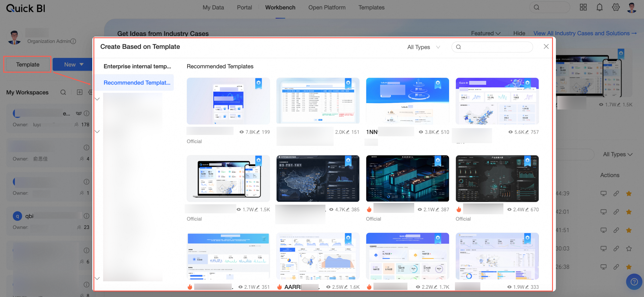Copy link icon in the 44:39 row

click(616, 193)
